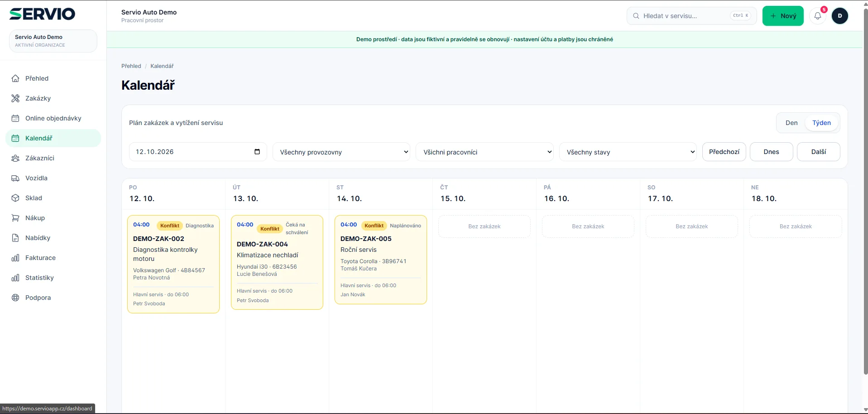The width and height of the screenshot is (868, 414).
Task: Click the green Nový button
Action: 783,16
